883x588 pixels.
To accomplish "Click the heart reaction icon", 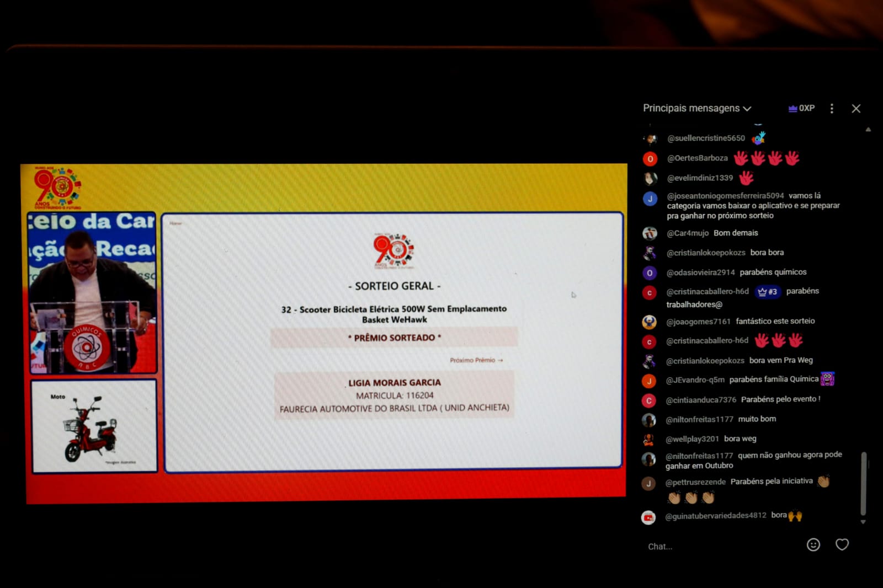I will coord(842,545).
